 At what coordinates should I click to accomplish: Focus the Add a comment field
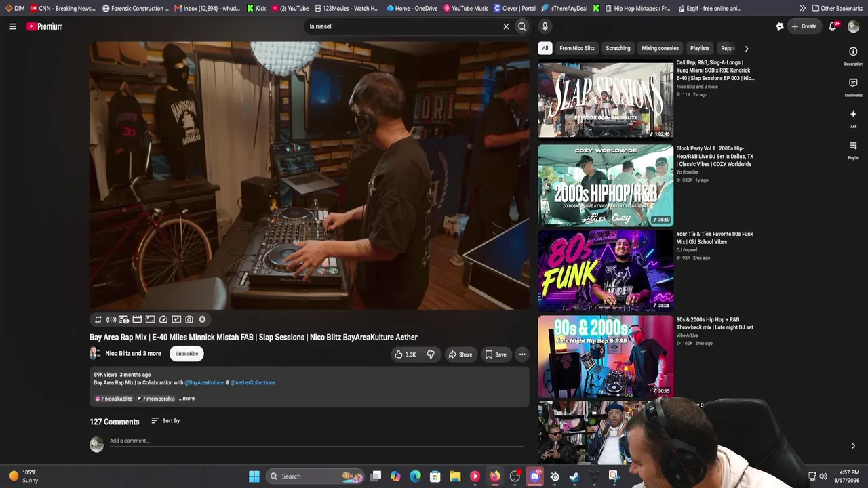point(316,441)
